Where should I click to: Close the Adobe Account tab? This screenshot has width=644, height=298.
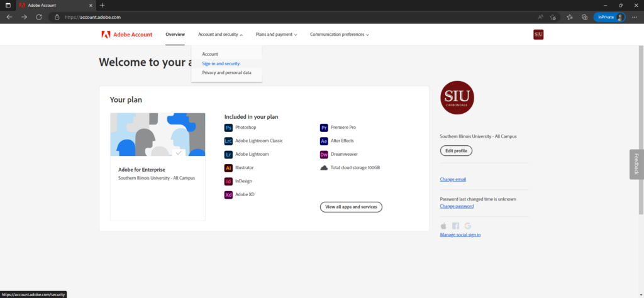[x=91, y=5]
